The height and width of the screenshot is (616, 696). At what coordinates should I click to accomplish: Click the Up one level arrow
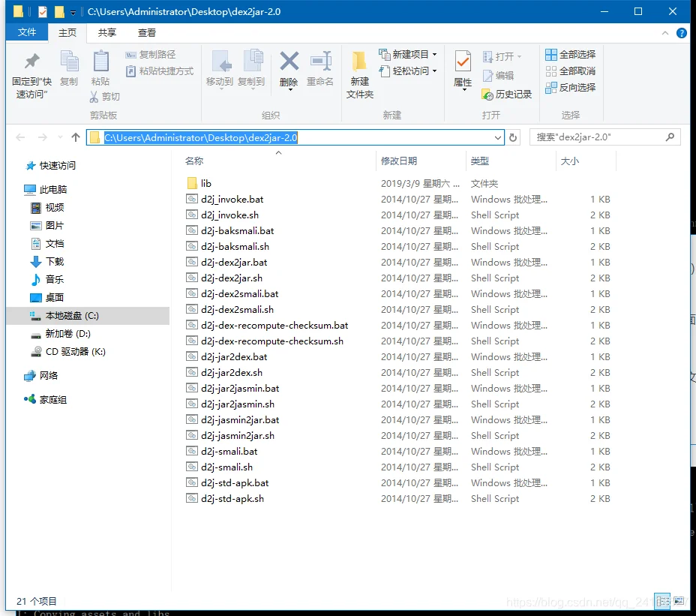76,137
